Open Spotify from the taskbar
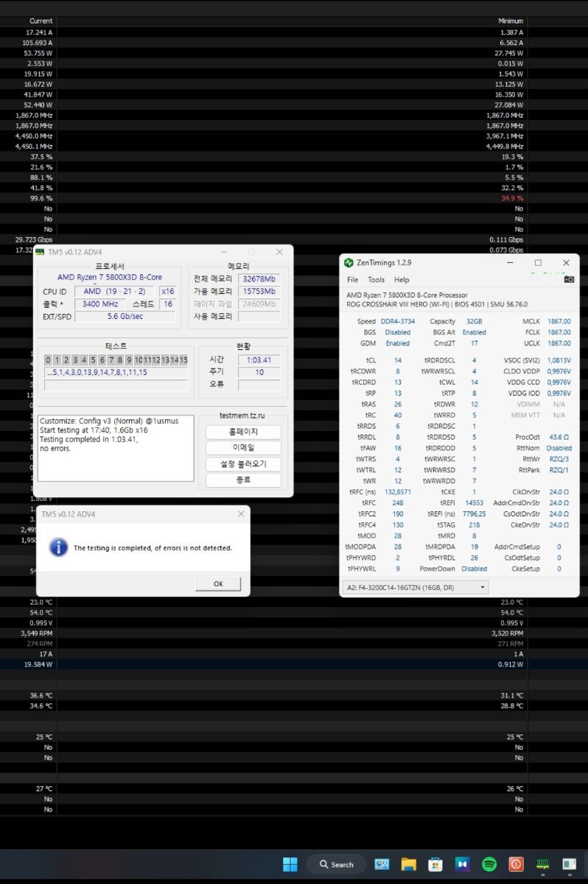Image resolution: width=588 pixels, height=884 pixels. [x=489, y=864]
